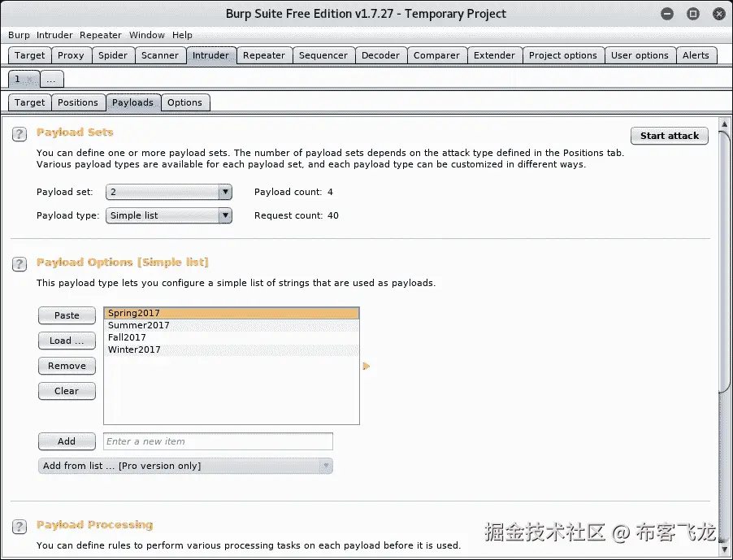Image resolution: width=733 pixels, height=560 pixels.
Task: Open help for Payload Options section
Action: pos(20,265)
